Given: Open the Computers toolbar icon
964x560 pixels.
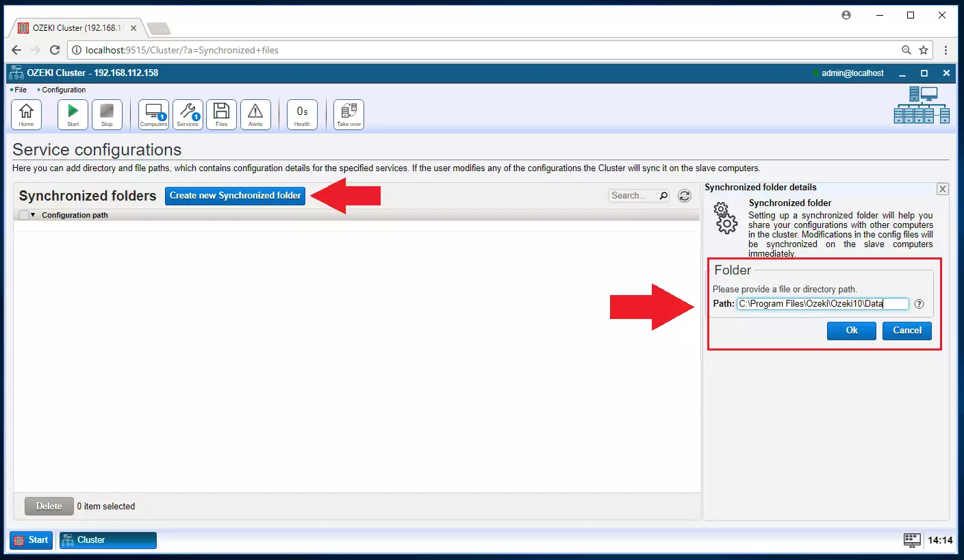Looking at the screenshot, I should (153, 114).
